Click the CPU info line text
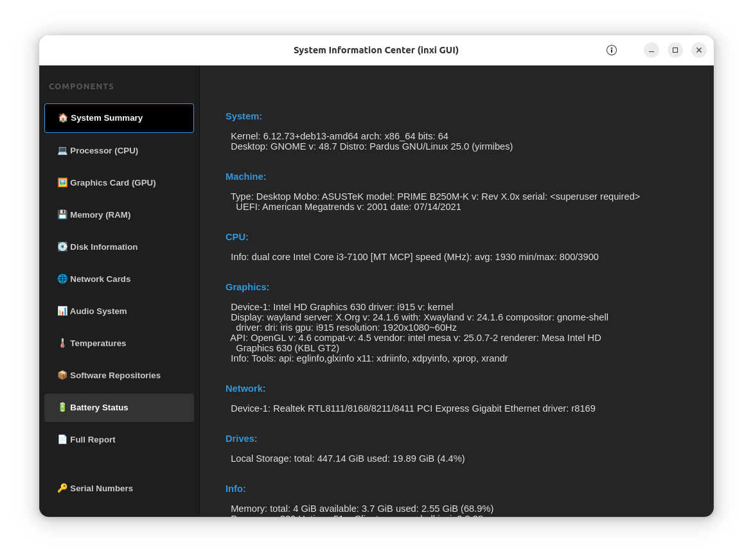753x560 pixels. (414, 257)
